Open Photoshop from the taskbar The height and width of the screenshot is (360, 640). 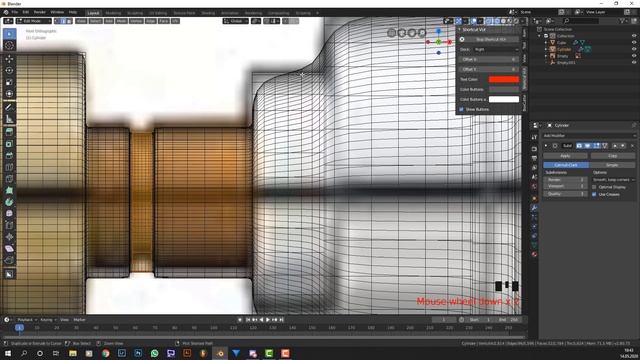138,353
